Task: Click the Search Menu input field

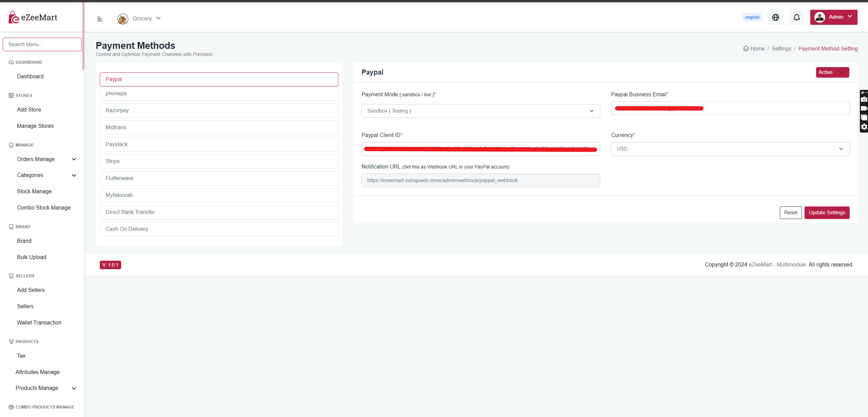Action: pyautogui.click(x=42, y=44)
